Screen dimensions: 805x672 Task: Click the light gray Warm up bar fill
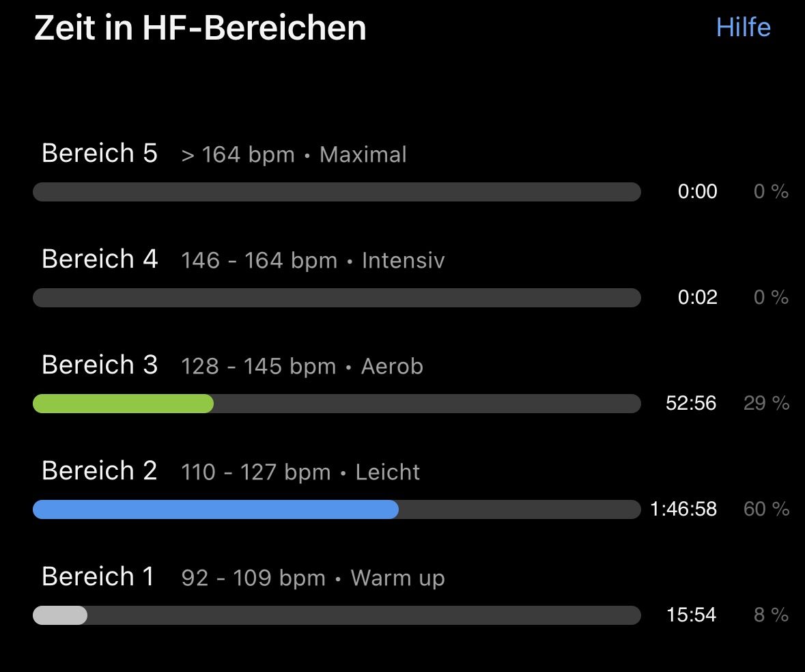tap(60, 615)
